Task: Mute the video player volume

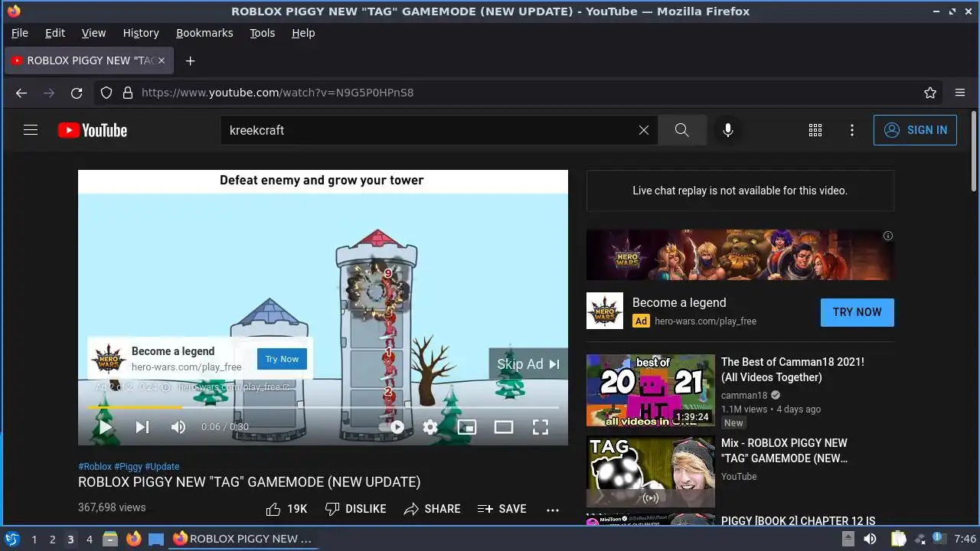Action: pyautogui.click(x=178, y=427)
